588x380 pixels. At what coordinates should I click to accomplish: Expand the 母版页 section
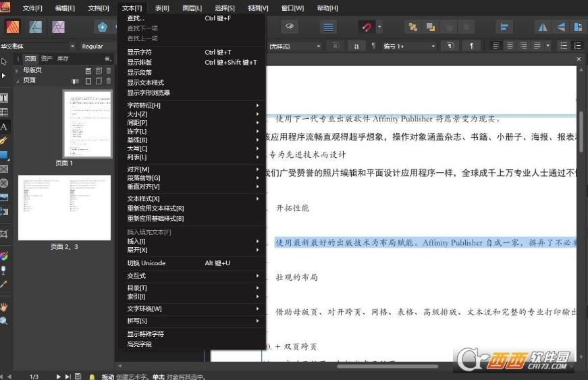click(17, 70)
